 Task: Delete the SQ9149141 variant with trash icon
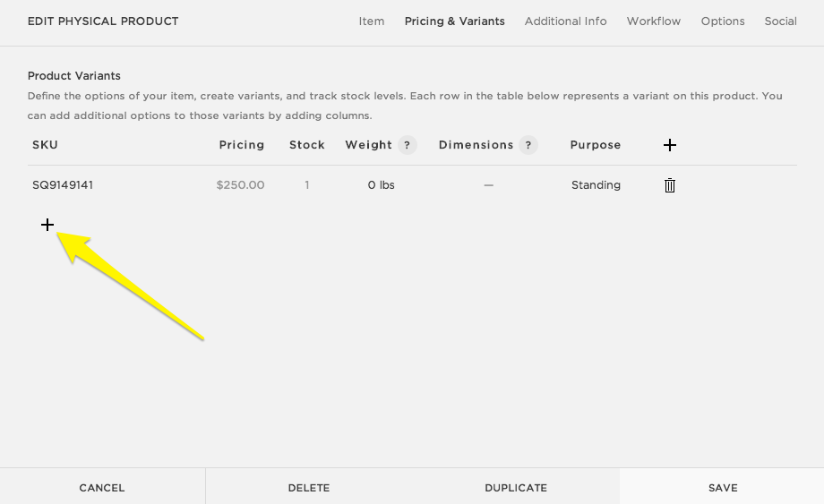pyautogui.click(x=669, y=185)
